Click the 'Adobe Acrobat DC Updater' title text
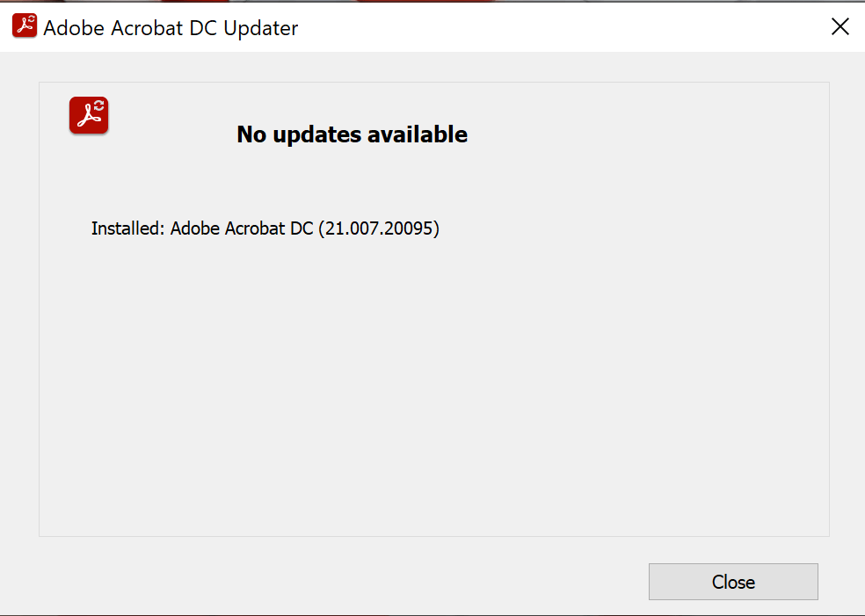This screenshot has height=616, width=865. (171, 27)
